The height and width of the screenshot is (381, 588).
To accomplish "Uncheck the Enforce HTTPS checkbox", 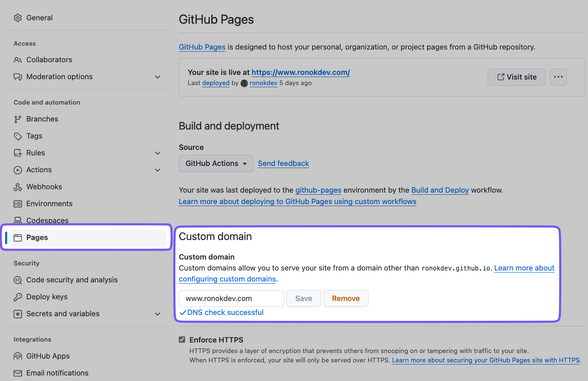I will 182,340.
